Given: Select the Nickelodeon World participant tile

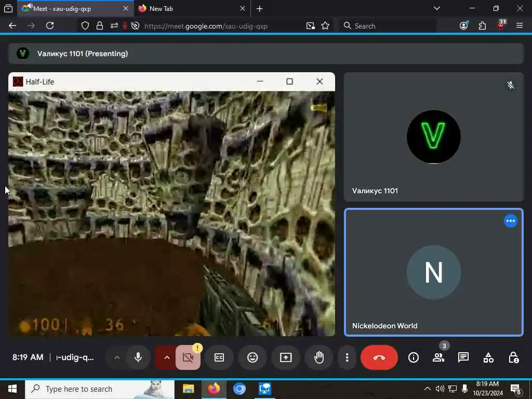Looking at the screenshot, I should (x=434, y=272).
